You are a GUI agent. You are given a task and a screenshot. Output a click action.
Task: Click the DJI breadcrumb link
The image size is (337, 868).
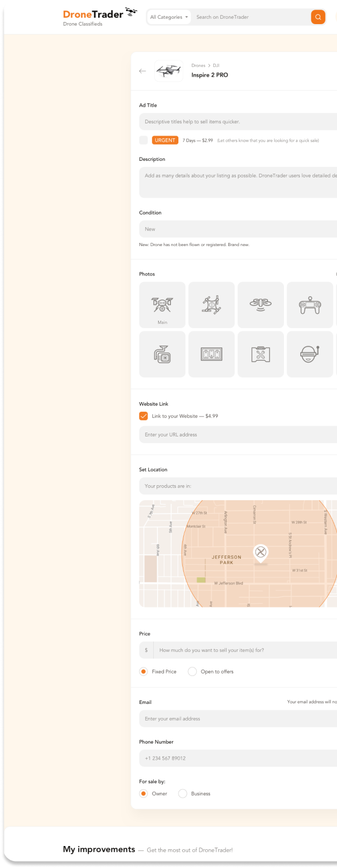click(x=216, y=65)
